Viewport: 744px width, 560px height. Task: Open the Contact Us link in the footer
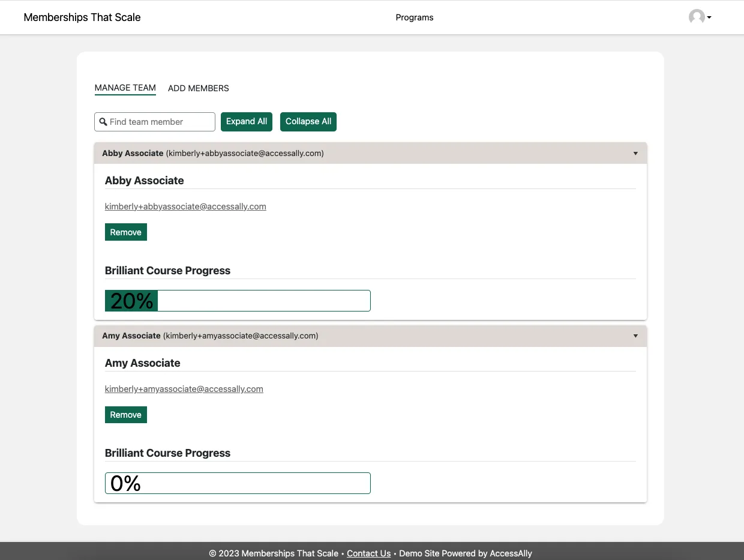pyautogui.click(x=368, y=553)
